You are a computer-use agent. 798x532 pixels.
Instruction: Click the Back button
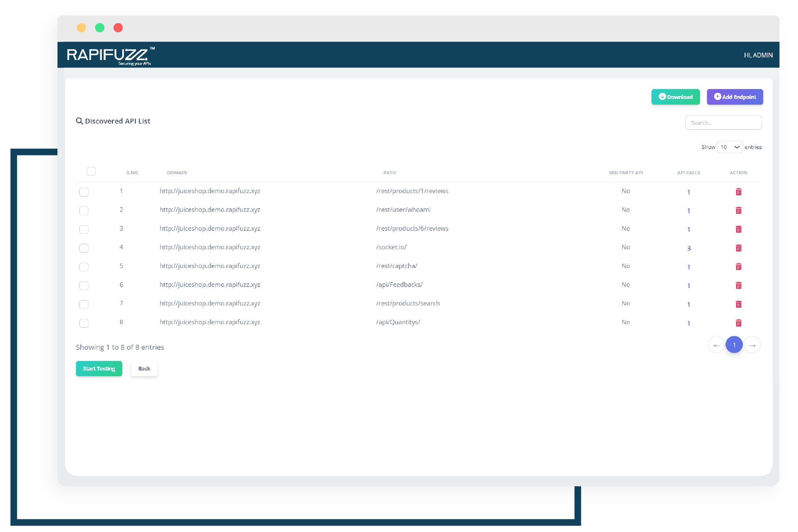point(144,369)
